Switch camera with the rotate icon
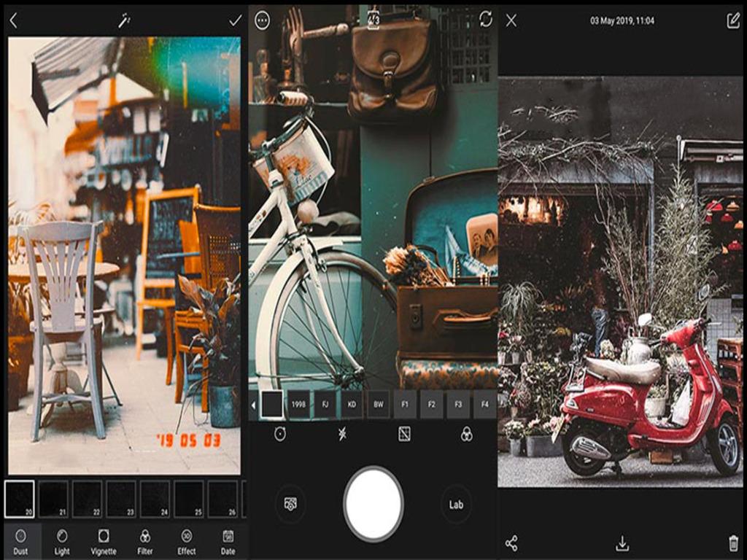This screenshot has height=560, width=747. click(486, 20)
